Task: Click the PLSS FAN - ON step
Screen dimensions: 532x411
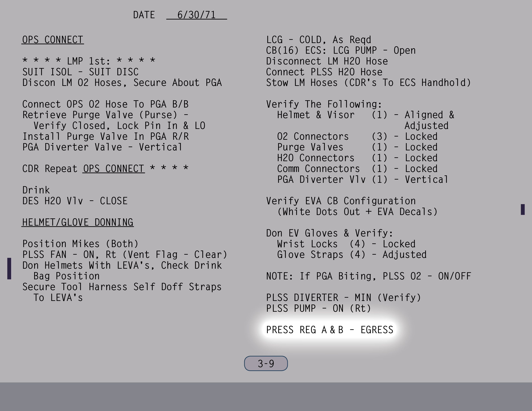Action: pos(124,254)
